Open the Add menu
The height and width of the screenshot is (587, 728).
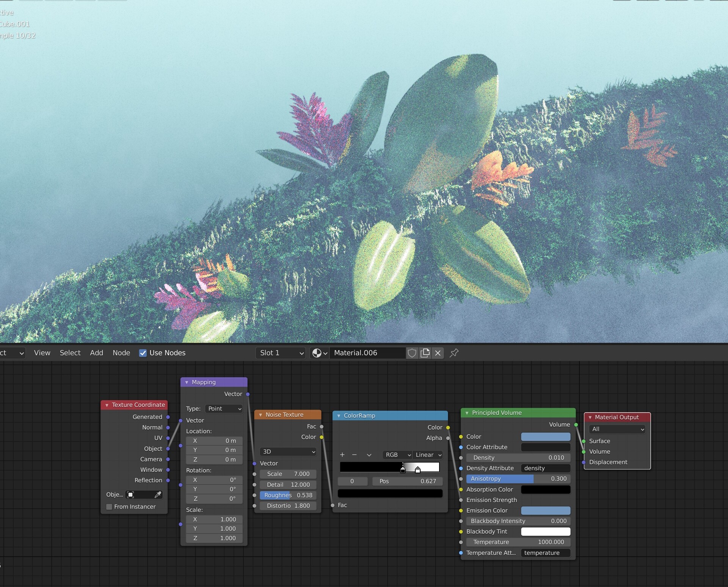click(x=96, y=353)
